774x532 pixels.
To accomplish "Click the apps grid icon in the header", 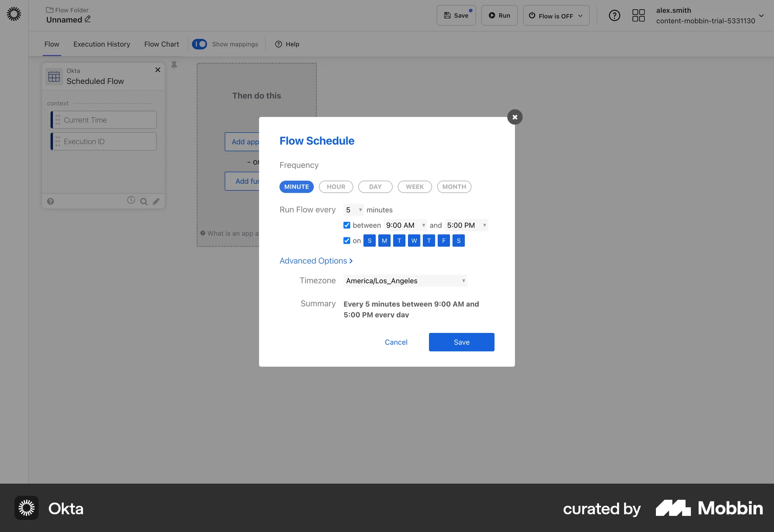I will pyautogui.click(x=638, y=15).
